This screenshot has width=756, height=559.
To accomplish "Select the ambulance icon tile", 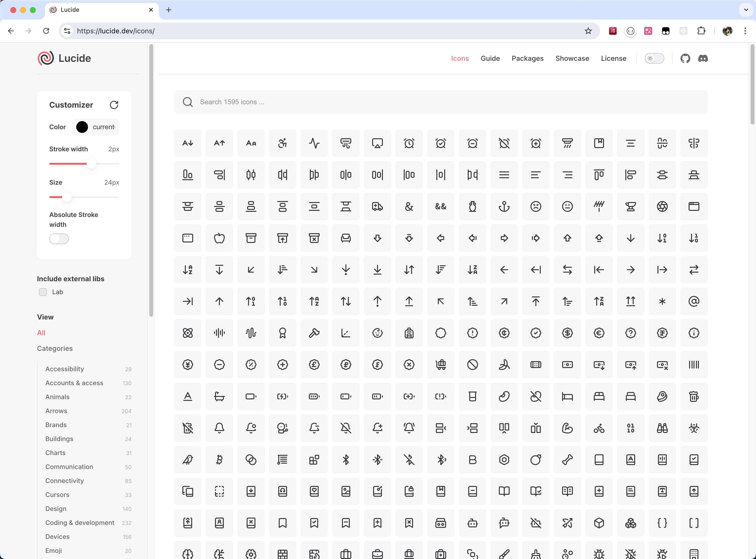I will coord(377,206).
